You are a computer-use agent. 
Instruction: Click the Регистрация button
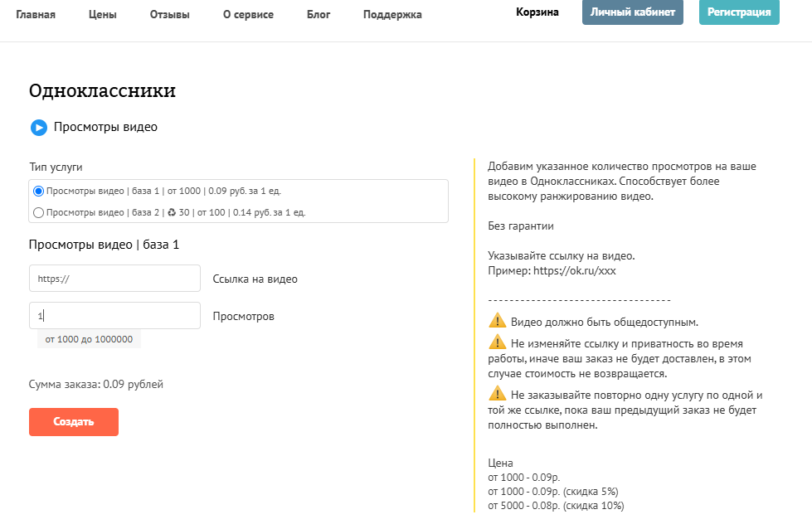point(740,12)
